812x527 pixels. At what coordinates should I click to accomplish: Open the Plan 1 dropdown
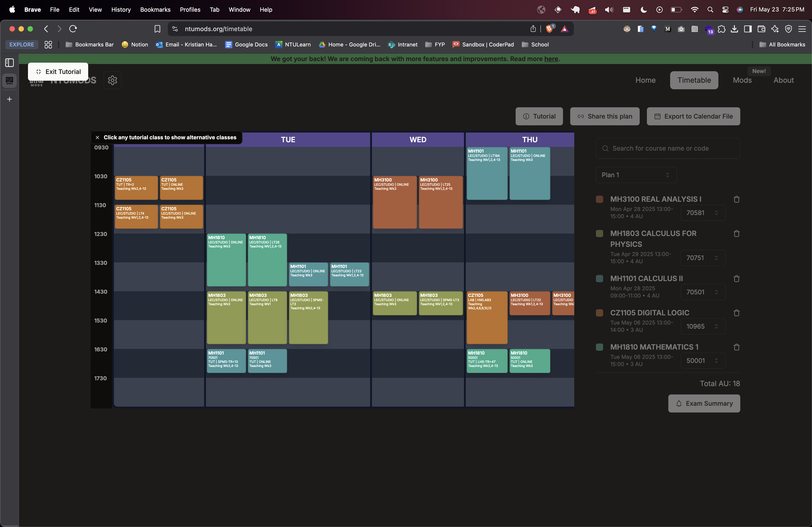click(x=636, y=175)
